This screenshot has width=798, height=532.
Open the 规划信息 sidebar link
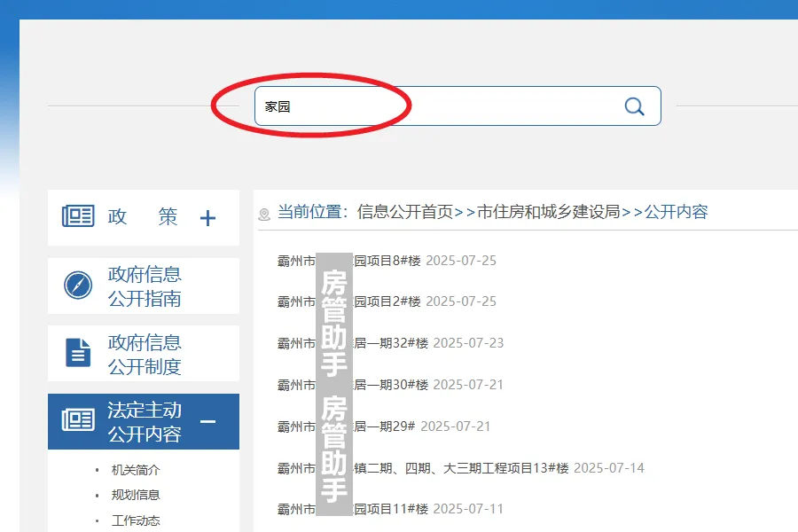(x=135, y=495)
